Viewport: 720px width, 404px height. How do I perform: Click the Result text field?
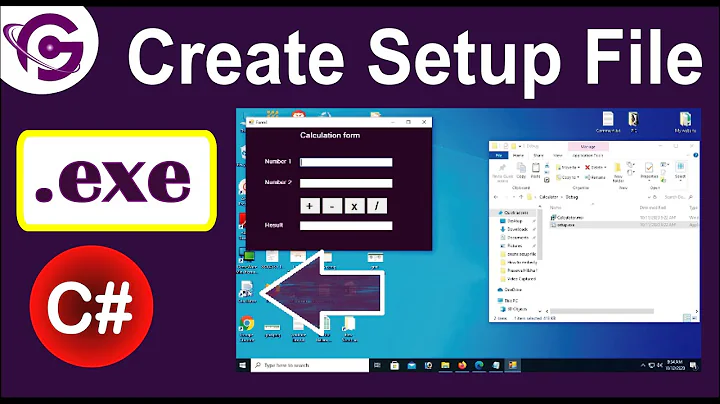point(346,225)
